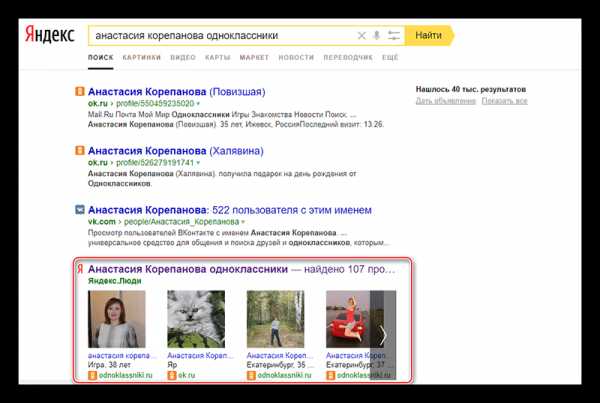This screenshot has width=600, height=403.
Task: Open odnoklassniki.ru link under portrait
Action: click(x=126, y=375)
